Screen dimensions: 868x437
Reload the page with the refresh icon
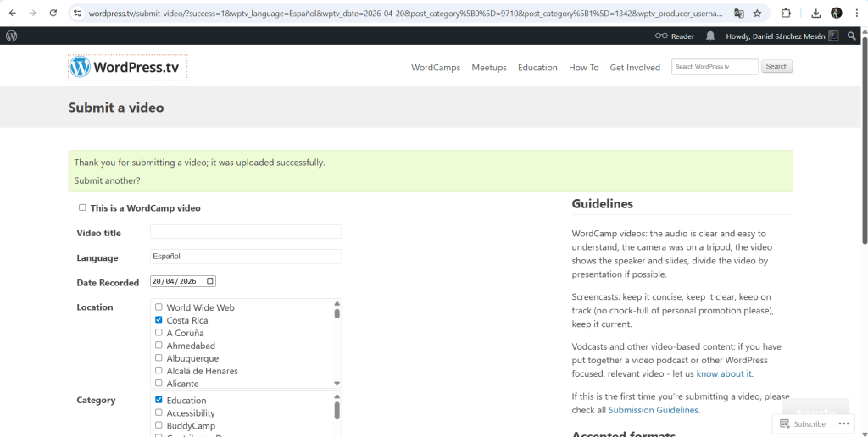53,14
